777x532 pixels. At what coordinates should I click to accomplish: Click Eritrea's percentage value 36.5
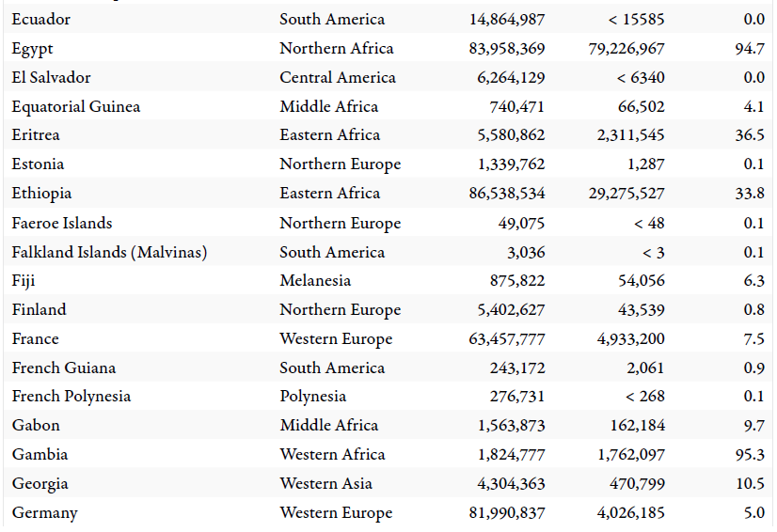tap(750, 134)
